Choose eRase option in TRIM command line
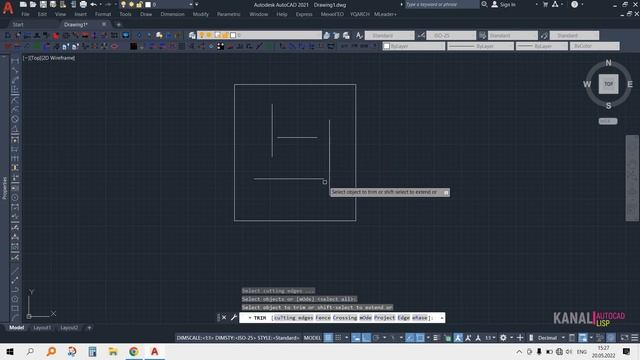 tap(419, 318)
